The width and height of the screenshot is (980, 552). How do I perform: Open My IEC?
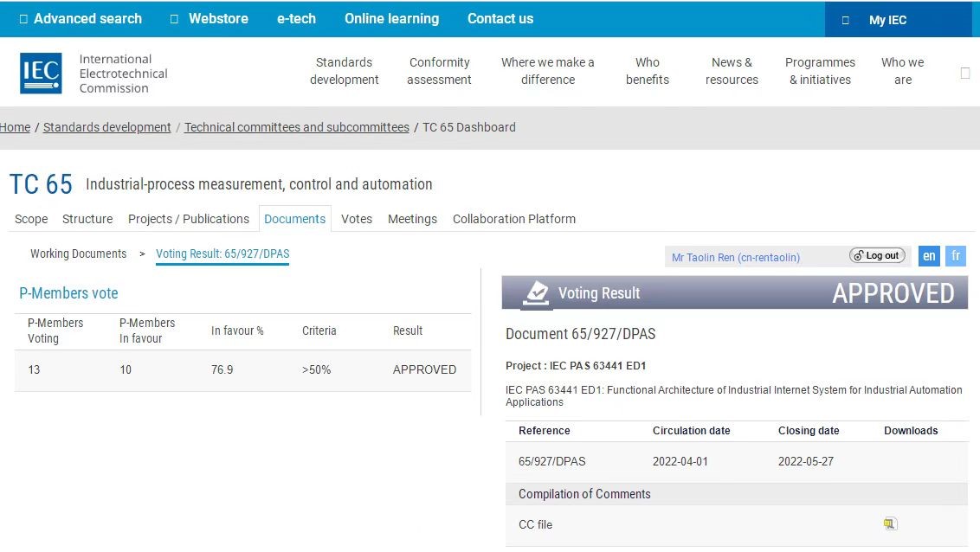click(887, 20)
